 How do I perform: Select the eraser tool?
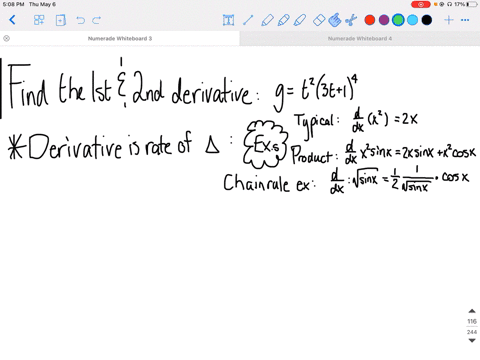(x=319, y=20)
